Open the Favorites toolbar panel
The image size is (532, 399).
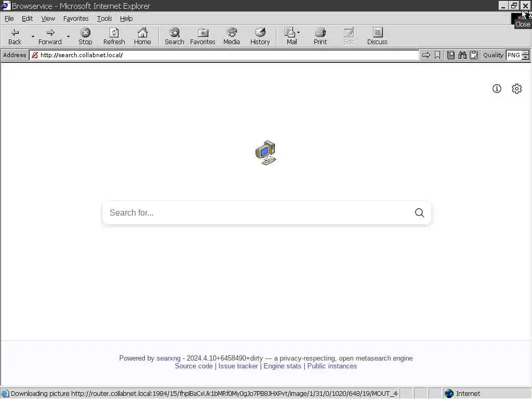coord(203,36)
